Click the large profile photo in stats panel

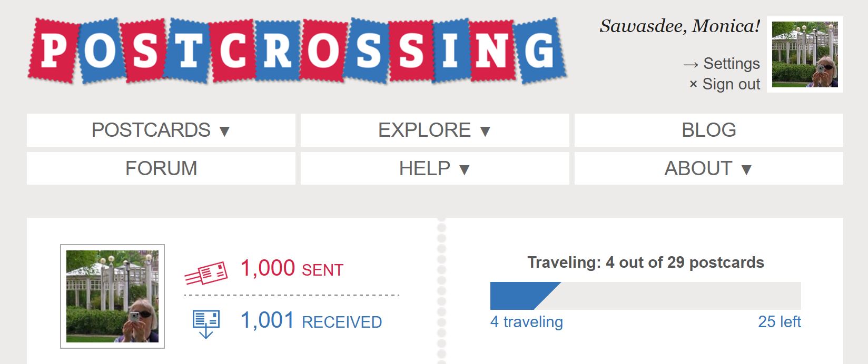click(x=112, y=296)
